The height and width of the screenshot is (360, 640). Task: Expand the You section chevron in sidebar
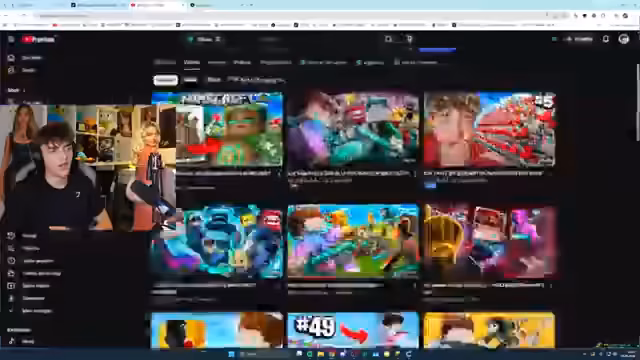[x=24, y=90]
